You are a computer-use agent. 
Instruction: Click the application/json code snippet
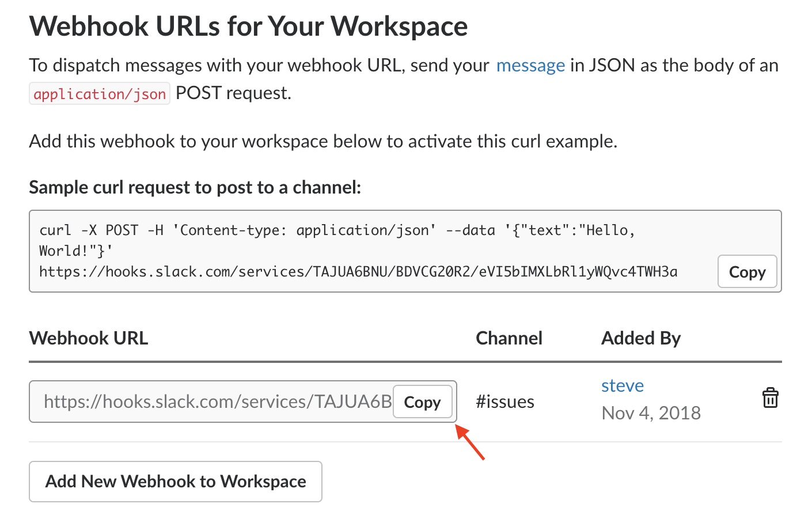100,94
